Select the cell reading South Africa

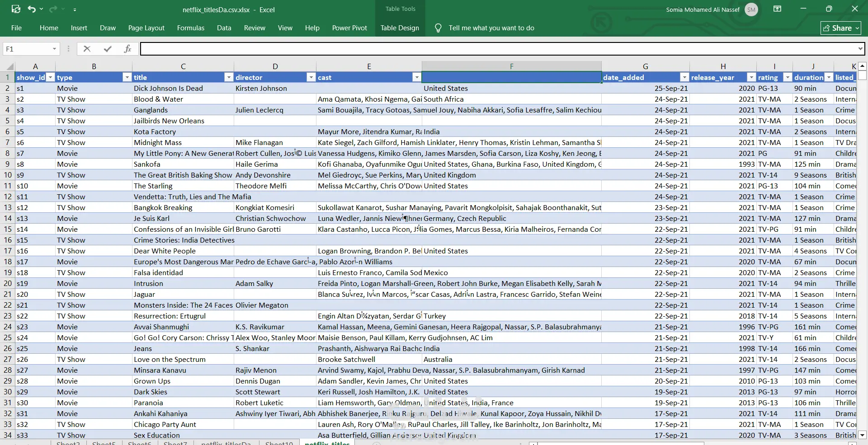pyautogui.click(x=512, y=99)
